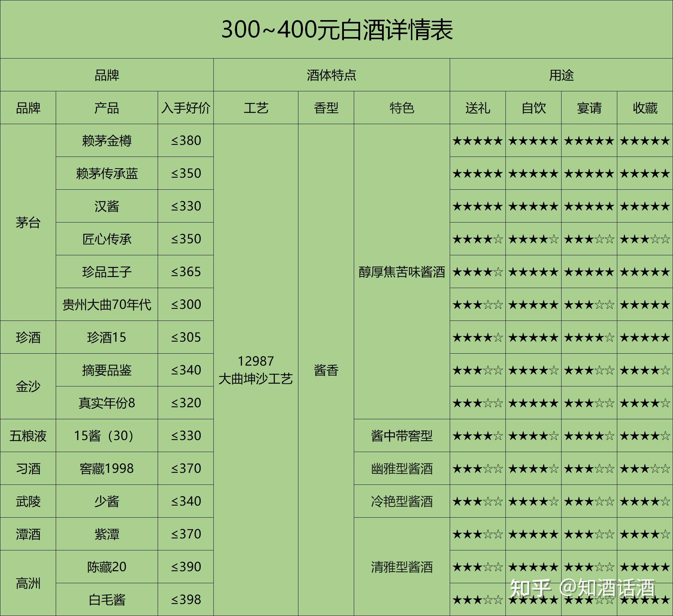Select the 珍品王子 product cell

tap(107, 272)
